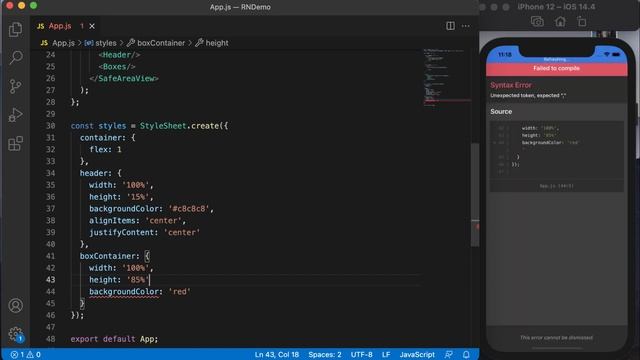
Task: Click line number 30 in the gutter
Action: click(x=50, y=126)
